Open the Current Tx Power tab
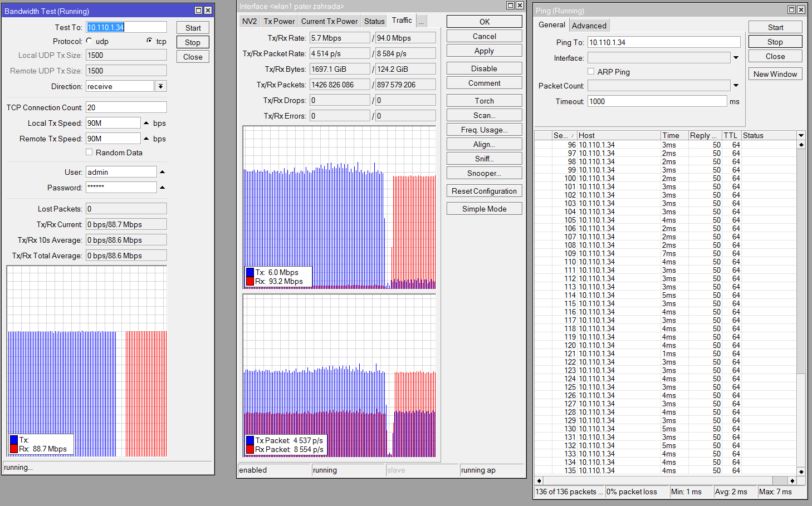The image size is (812, 506). tap(329, 21)
